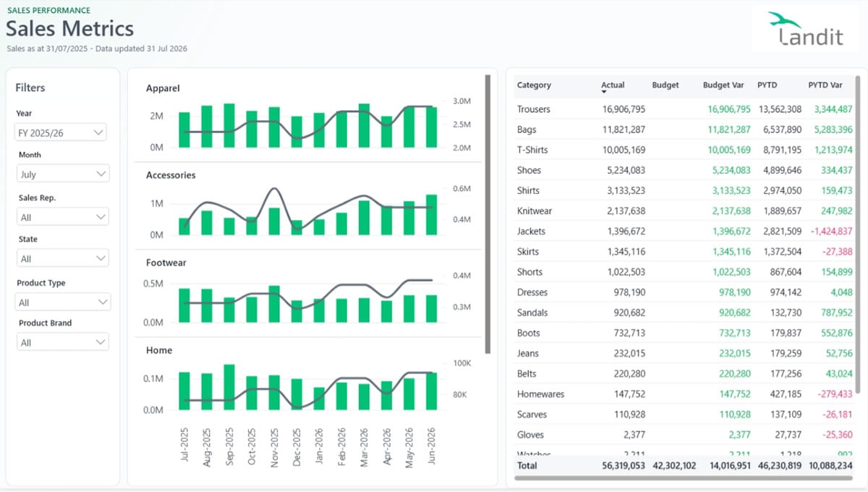Click the Sales Metrics page title
The image size is (868, 492).
70,29
